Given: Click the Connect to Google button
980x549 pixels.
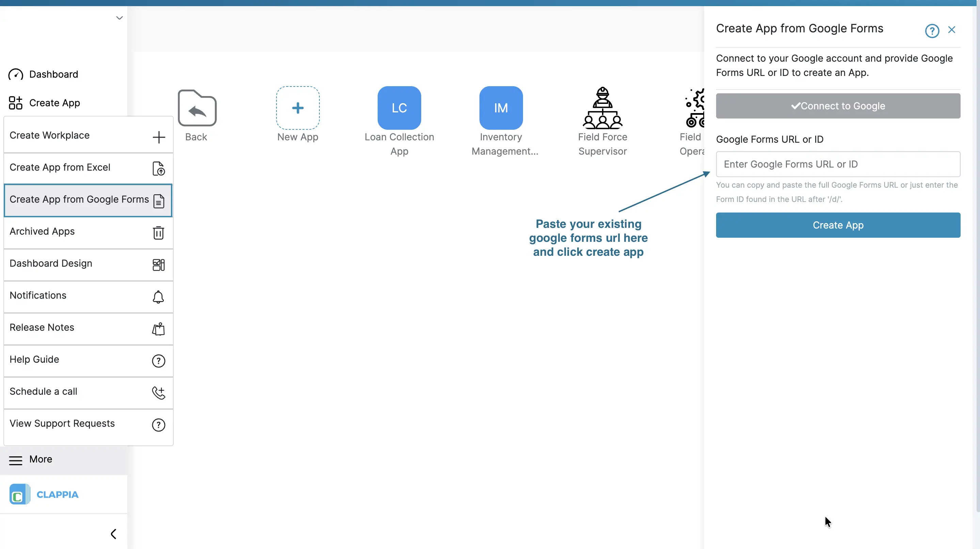Looking at the screenshot, I should click(838, 106).
